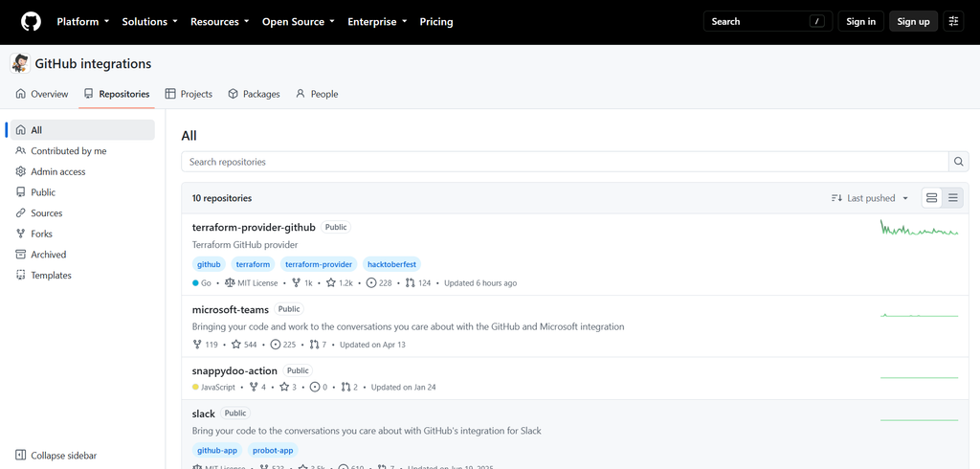Click the Sign in button

(x=860, y=21)
